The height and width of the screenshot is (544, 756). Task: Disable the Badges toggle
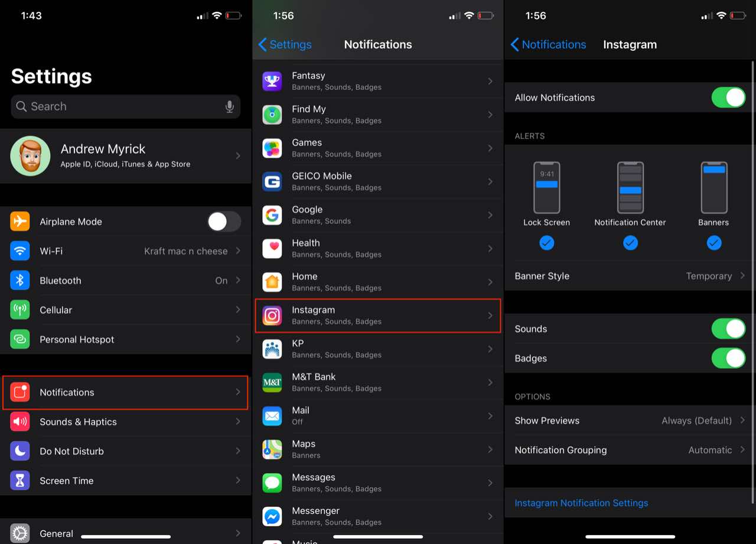click(728, 358)
